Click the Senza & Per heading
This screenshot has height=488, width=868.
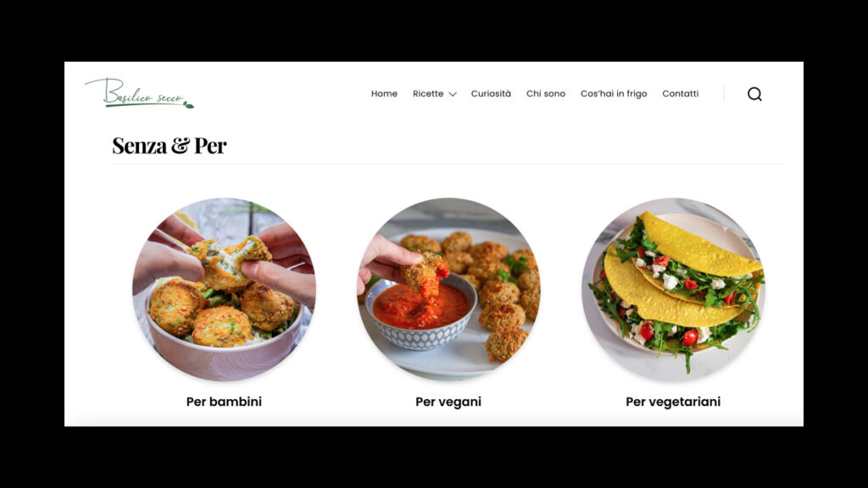coord(170,146)
